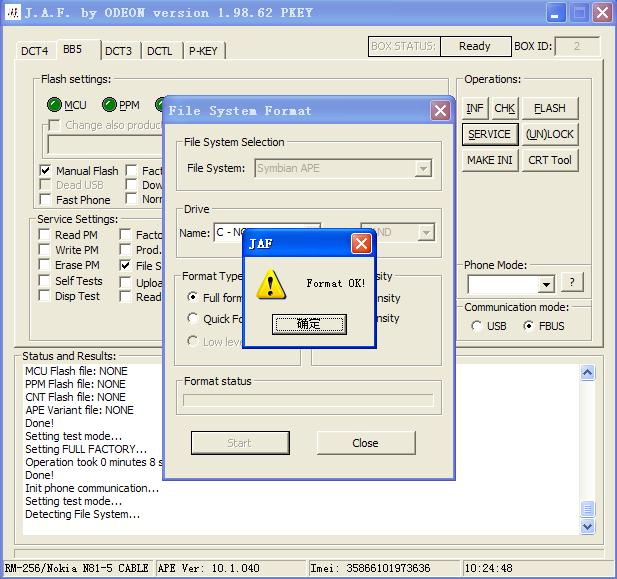Image resolution: width=617 pixels, height=579 pixels.
Task: Toggle the green PPM indicator button
Action: (109, 105)
